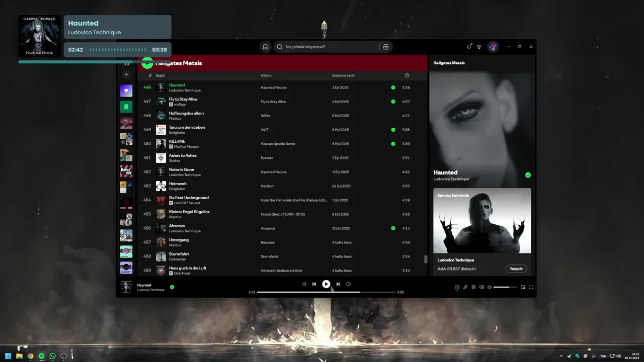Click the Haunted widget album cover on desktop

(x=40, y=36)
